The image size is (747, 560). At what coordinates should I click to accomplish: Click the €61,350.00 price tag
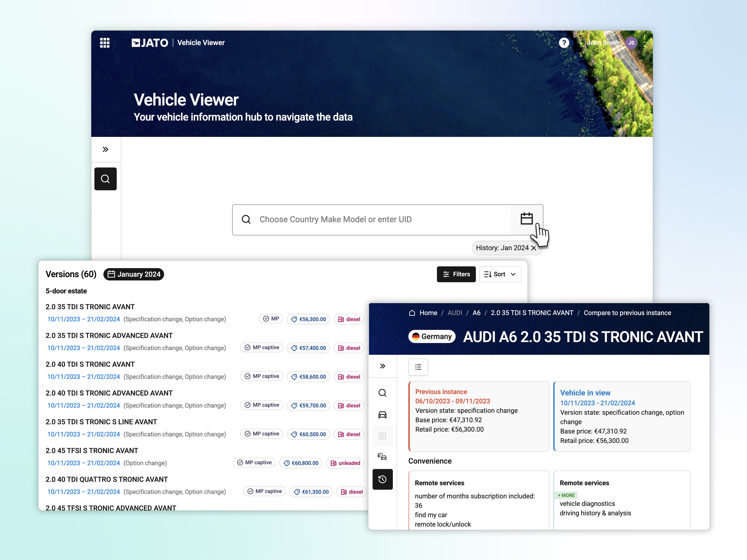coord(311,492)
